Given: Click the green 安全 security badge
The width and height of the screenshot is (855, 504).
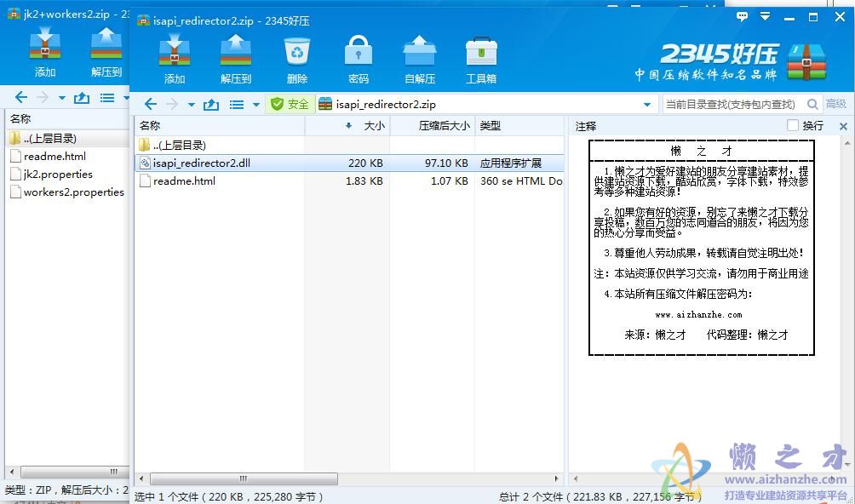Looking at the screenshot, I should (x=290, y=104).
